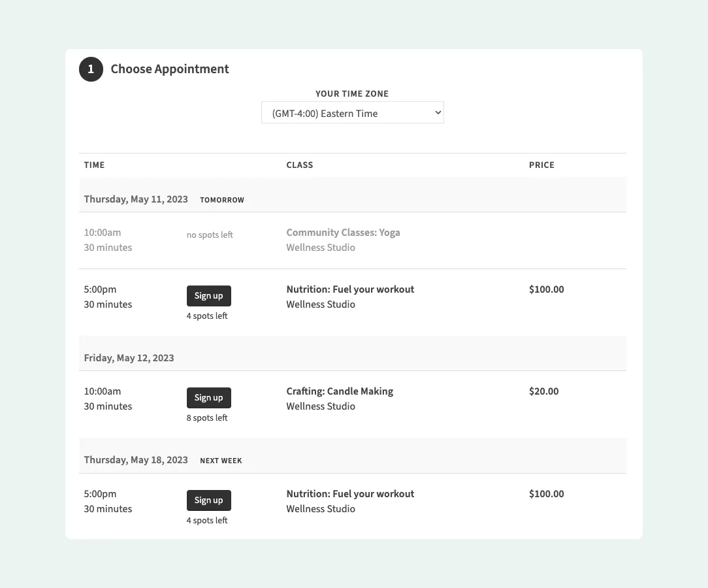This screenshot has height=588, width=708.
Task: Click the step 1 circle icon
Action: coord(91,69)
